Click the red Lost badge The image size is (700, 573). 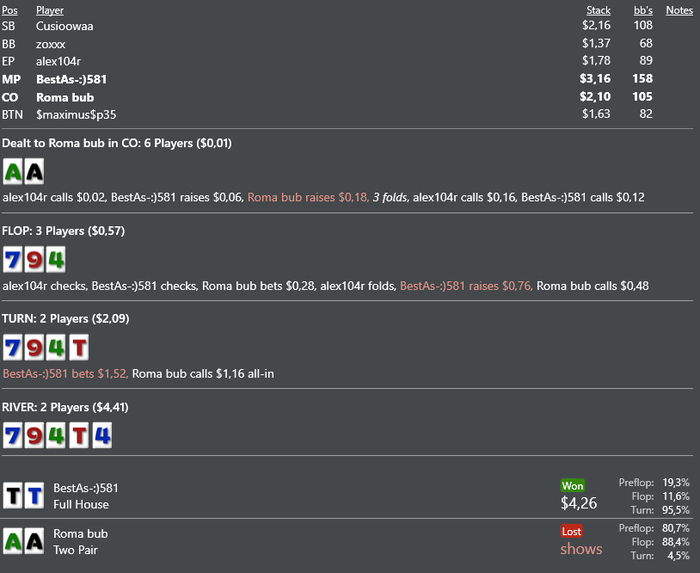pos(572,531)
